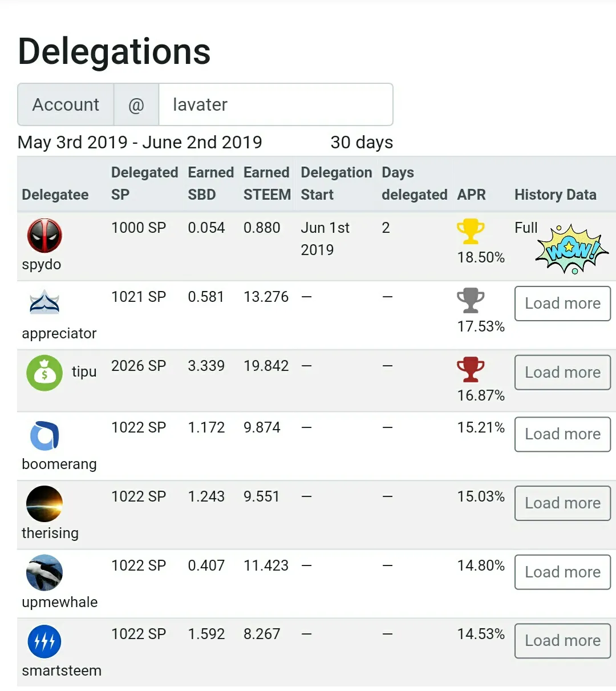
Task: Open the appreciator logo icon
Action: coord(44,303)
